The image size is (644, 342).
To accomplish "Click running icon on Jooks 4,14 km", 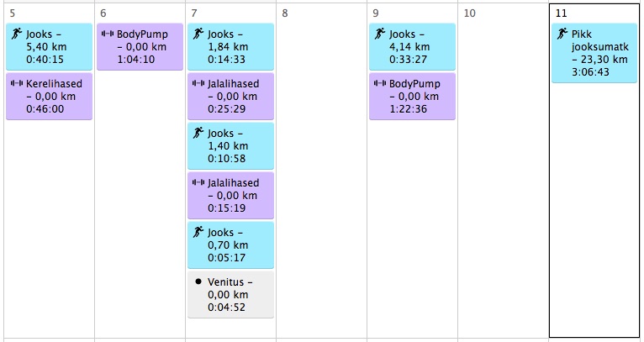I will (380, 34).
